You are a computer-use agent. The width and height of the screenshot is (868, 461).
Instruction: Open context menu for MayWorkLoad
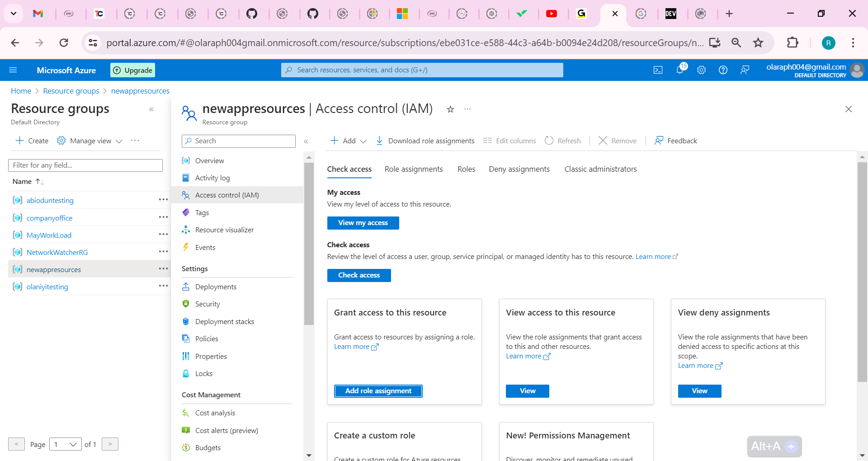(x=163, y=235)
